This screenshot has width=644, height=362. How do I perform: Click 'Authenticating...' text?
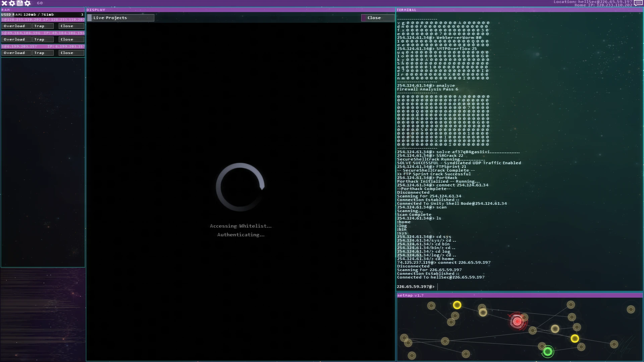tap(241, 235)
